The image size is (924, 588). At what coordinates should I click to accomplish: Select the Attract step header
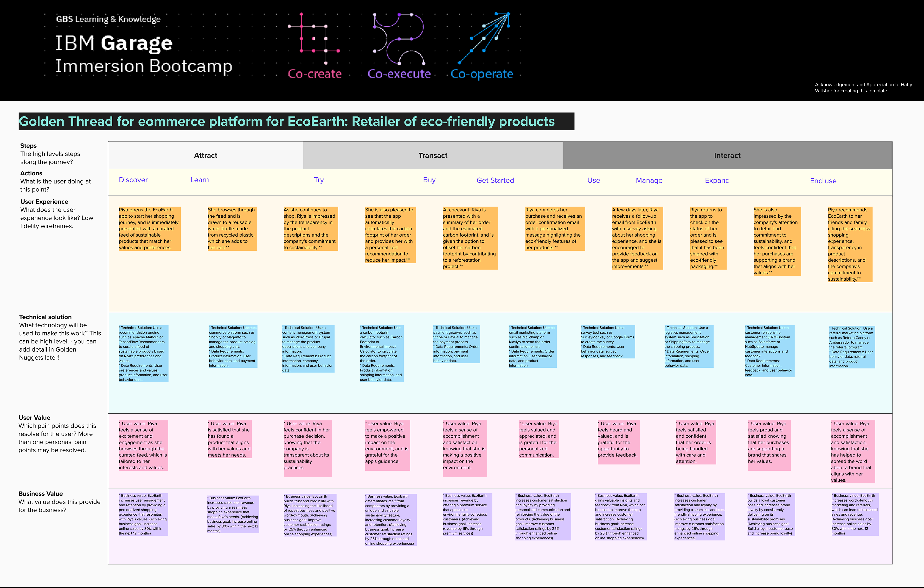205,155
